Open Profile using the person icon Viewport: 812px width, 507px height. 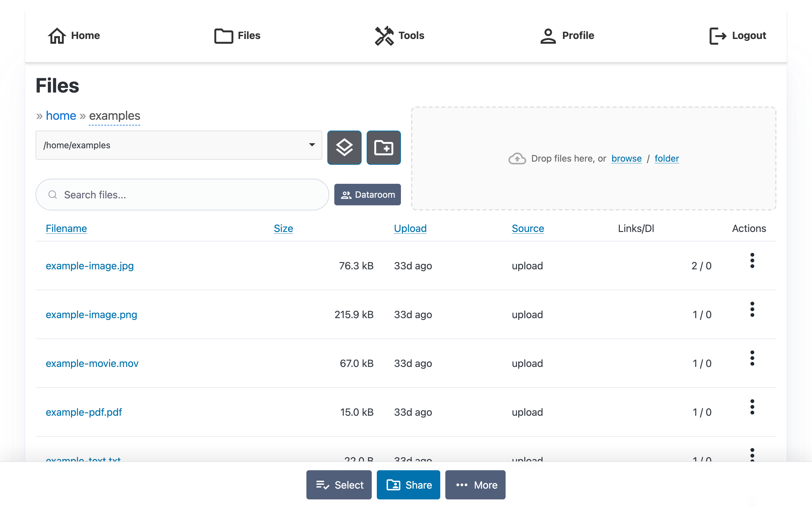pyautogui.click(x=567, y=35)
